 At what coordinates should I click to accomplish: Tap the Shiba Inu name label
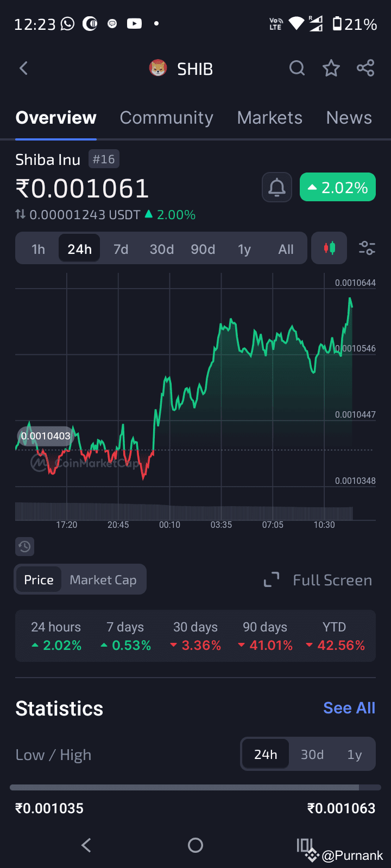click(x=48, y=159)
